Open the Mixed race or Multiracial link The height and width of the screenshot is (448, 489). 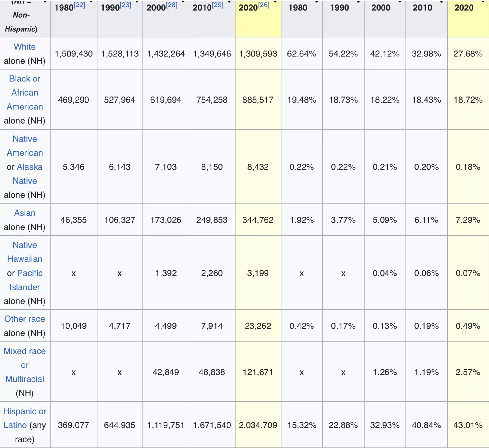pyautogui.click(x=25, y=365)
